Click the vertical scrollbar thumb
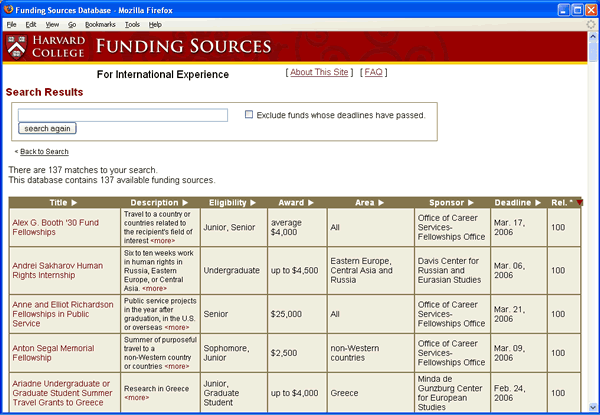The width and height of the screenshot is (600, 415). click(593, 51)
